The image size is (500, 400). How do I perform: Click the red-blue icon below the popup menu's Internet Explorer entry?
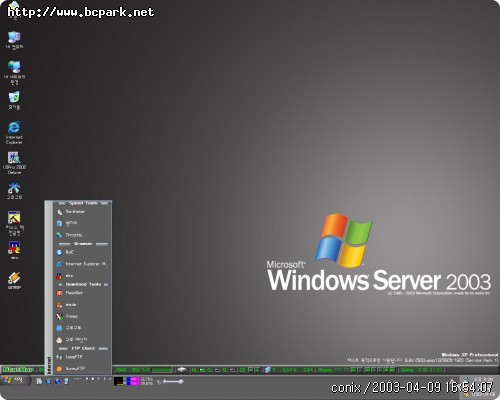click(59, 276)
